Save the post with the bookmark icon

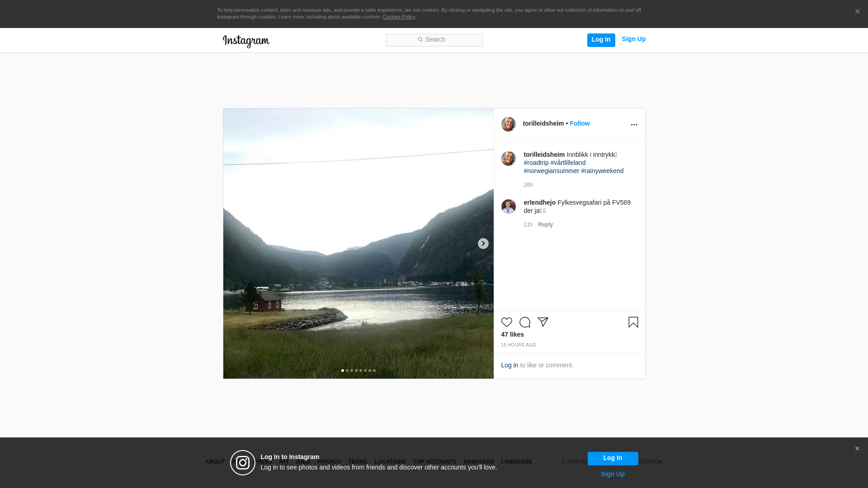point(633,322)
